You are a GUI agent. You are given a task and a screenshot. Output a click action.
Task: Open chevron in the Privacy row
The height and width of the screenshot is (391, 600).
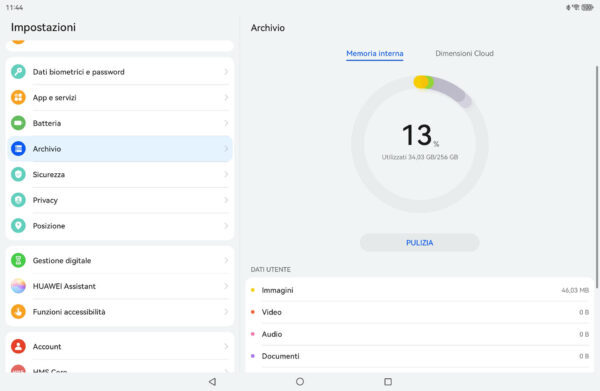coord(226,200)
